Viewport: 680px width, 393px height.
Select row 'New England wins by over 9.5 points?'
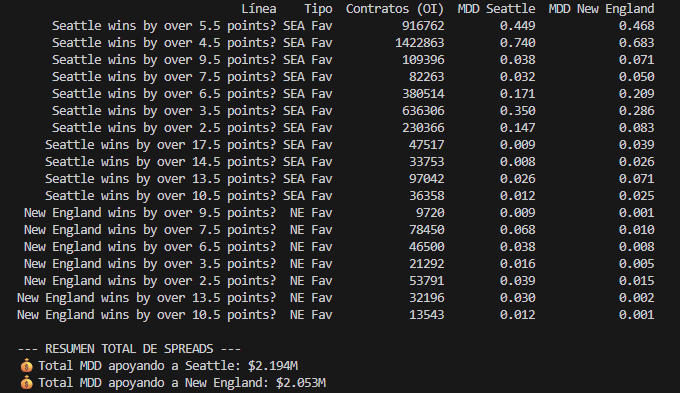(339, 213)
